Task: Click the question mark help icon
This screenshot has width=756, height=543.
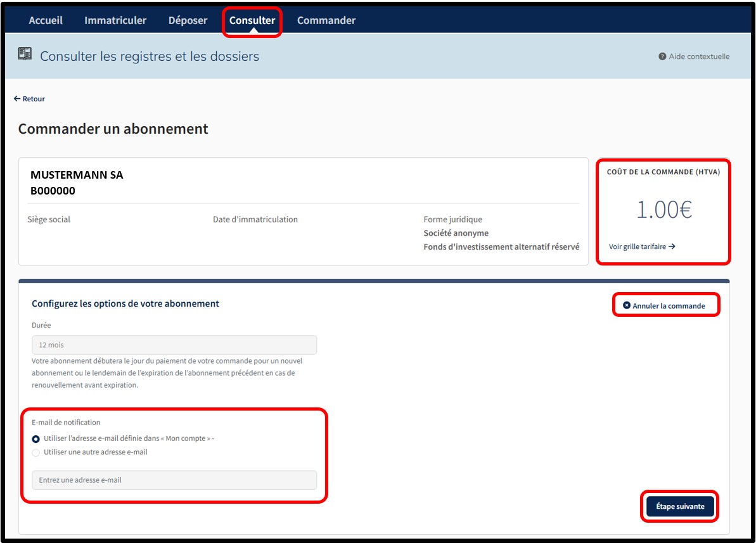Action: pos(662,56)
